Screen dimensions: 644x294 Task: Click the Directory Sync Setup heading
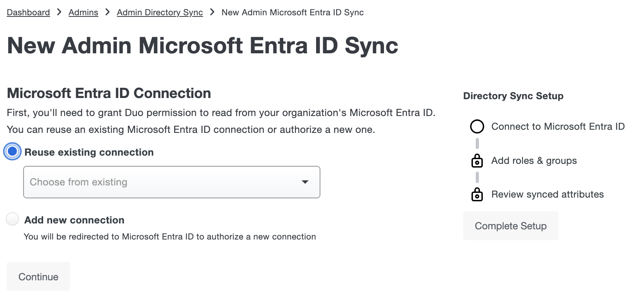[x=513, y=96]
